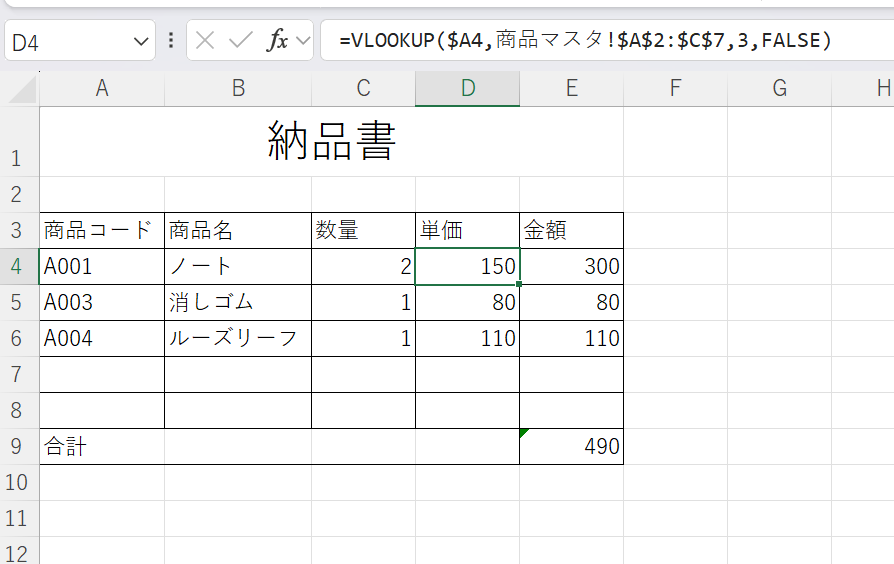Select amount cell in row 6
The height and width of the screenshot is (564, 894).
(x=572, y=338)
